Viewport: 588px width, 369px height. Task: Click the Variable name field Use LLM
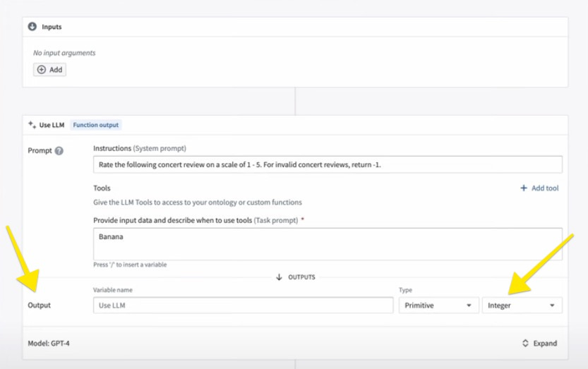coord(243,306)
